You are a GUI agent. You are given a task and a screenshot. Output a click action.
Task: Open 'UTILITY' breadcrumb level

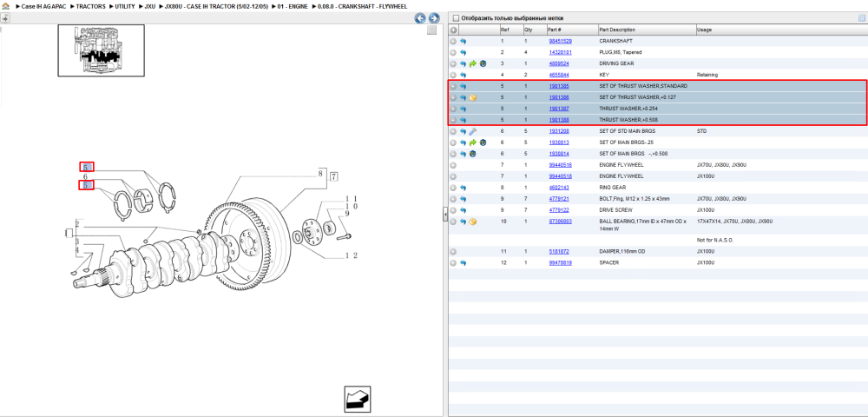click(125, 6)
